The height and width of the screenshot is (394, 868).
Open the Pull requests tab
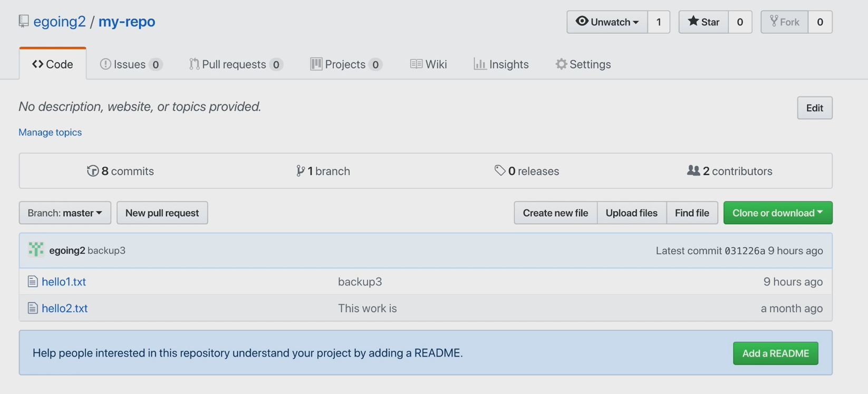(236, 64)
